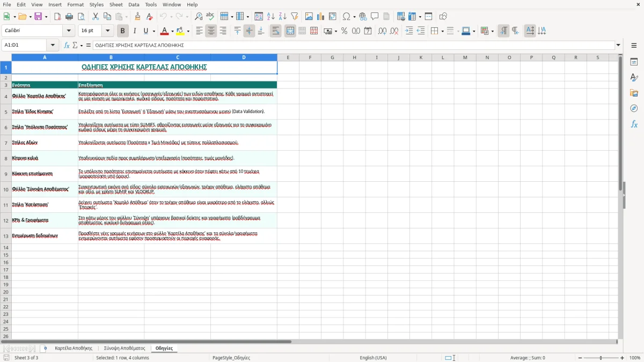Select the Insert Chart icon
This screenshot has width=644, height=362.
(x=321, y=17)
